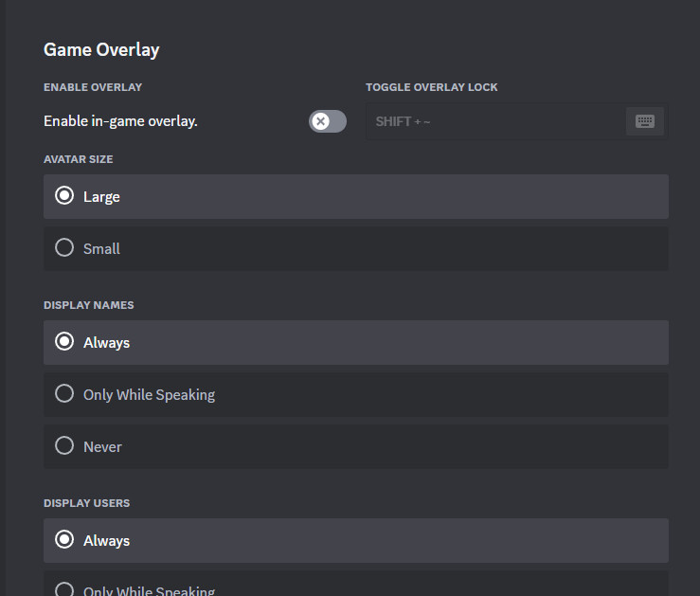Viewport: 700px width, 596px height.
Task: Click the 'Enable in-game overlay.' label text
Action: (x=120, y=121)
